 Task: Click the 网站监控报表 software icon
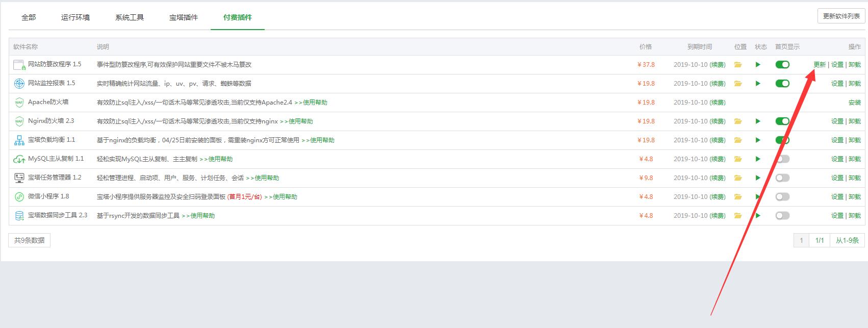(x=19, y=84)
